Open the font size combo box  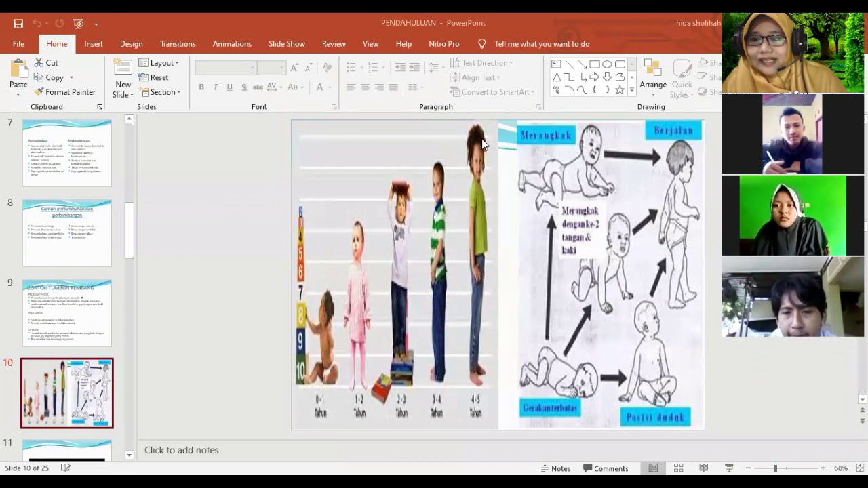pos(271,68)
